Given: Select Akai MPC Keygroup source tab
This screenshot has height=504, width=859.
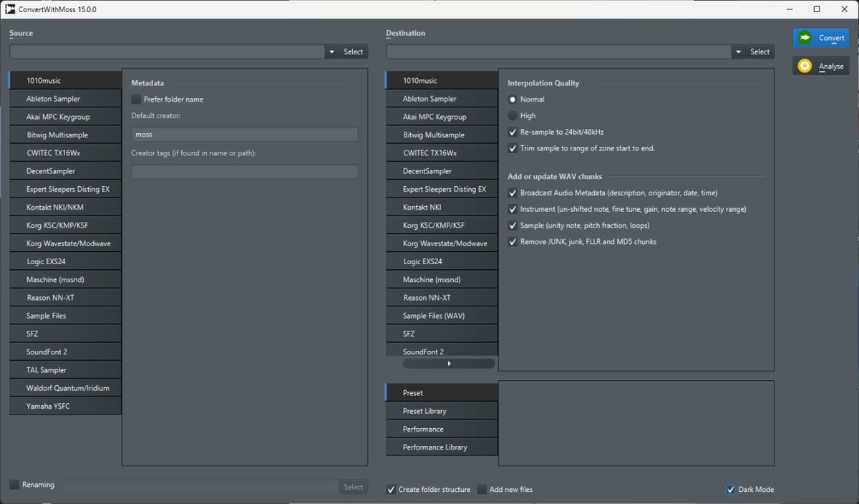Looking at the screenshot, I should click(66, 117).
